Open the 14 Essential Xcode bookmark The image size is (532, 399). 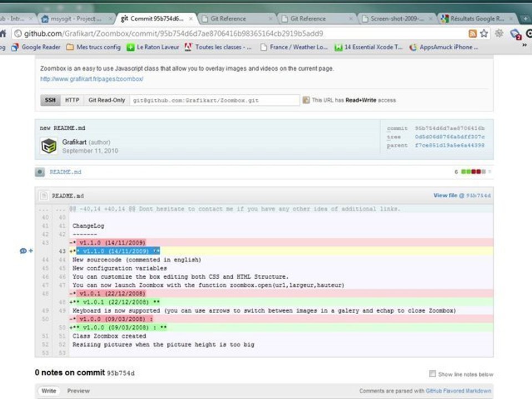pyautogui.click(x=368, y=47)
